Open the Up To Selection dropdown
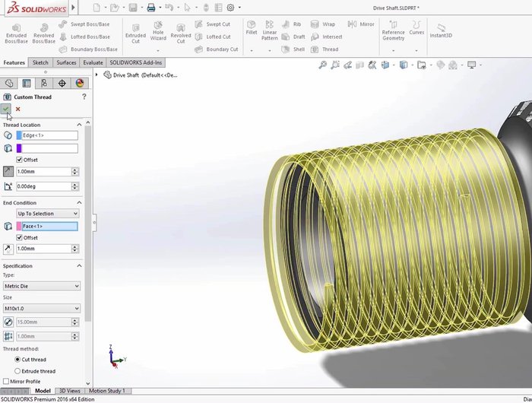Viewport: 532px width, 403px height. [47, 214]
